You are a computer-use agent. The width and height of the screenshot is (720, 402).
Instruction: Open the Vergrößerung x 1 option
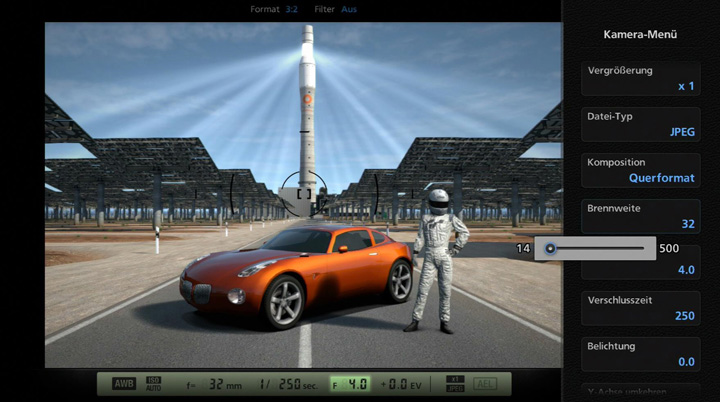(640, 78)
